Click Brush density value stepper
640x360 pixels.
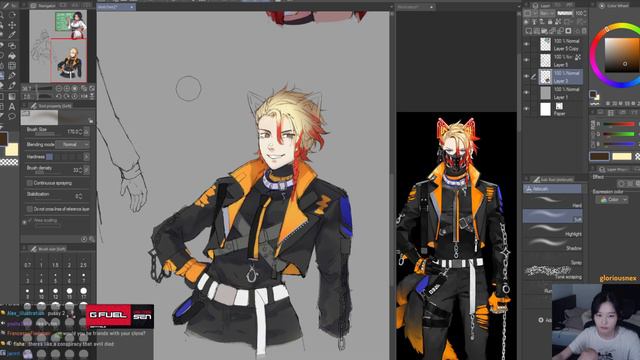[80, 170]
